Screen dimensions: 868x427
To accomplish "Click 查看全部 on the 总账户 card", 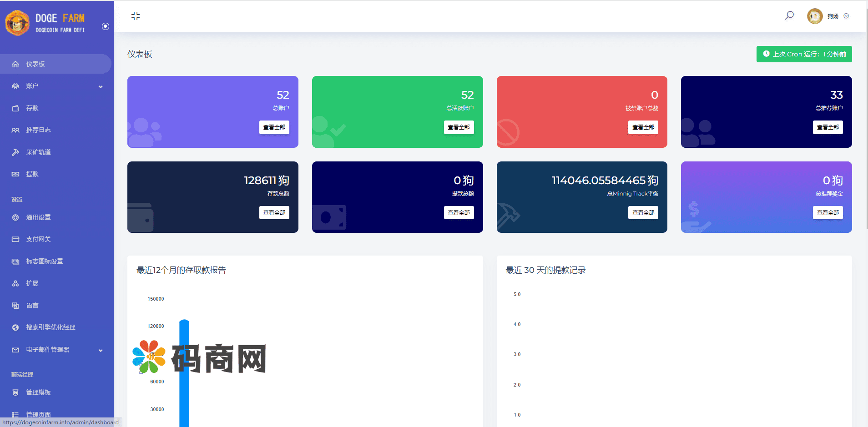I will click(274, 127).
